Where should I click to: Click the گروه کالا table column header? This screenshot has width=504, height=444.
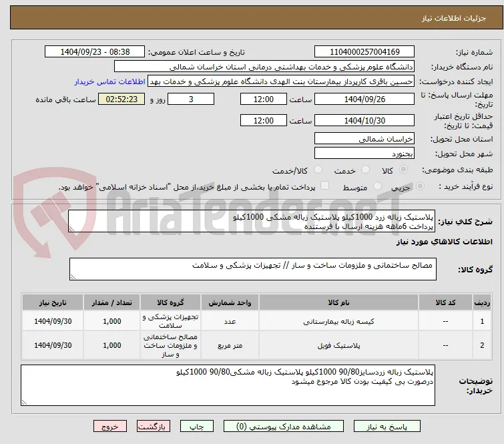[170, 302]
